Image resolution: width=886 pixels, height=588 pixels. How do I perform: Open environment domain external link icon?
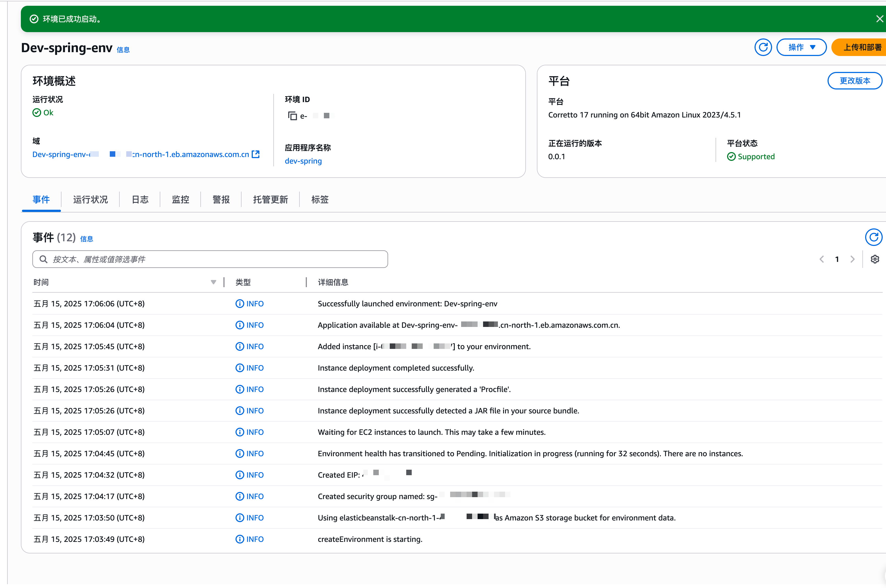(256, 154)
